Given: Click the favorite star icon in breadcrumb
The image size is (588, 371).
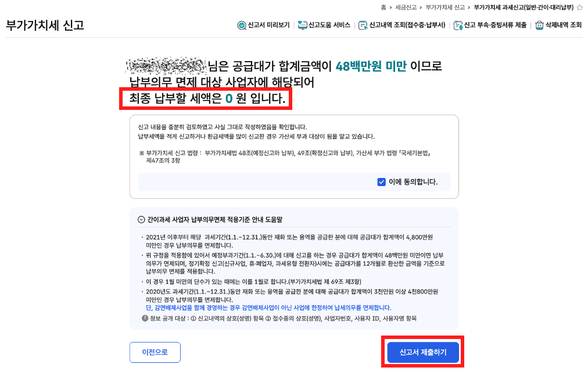Looking at the screenshot, I should point(579,8).
